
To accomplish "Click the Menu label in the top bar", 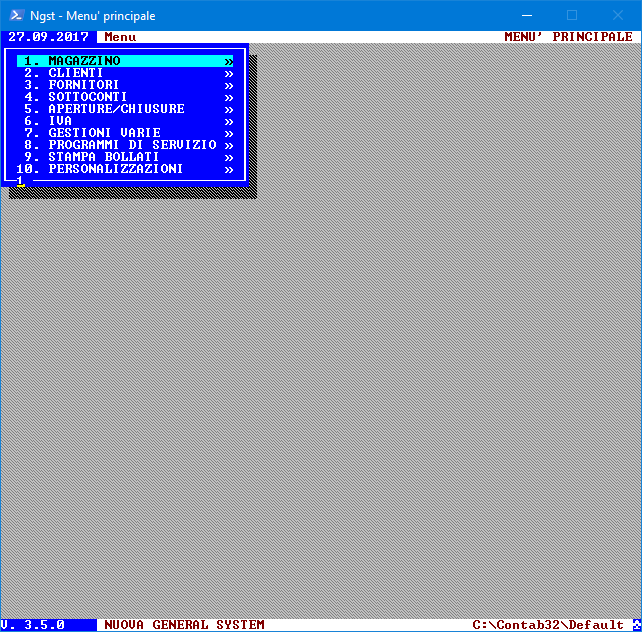I will click(x=120, y=37).
